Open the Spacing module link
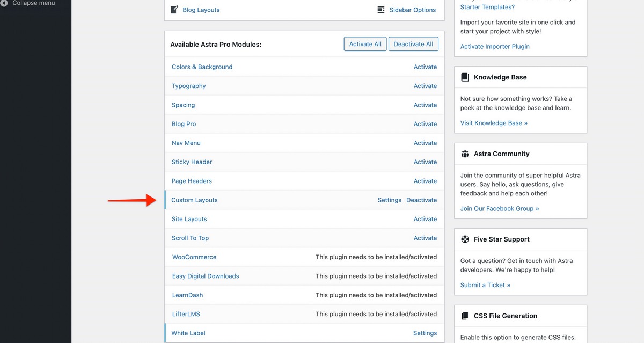This screenshot has width=644, height=343. 183,105
